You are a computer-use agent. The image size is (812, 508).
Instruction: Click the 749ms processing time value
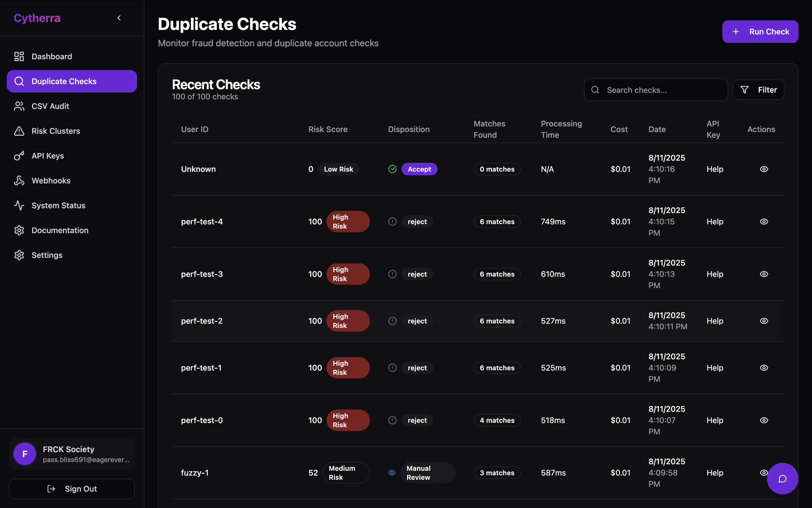click(x=553, y=222)
